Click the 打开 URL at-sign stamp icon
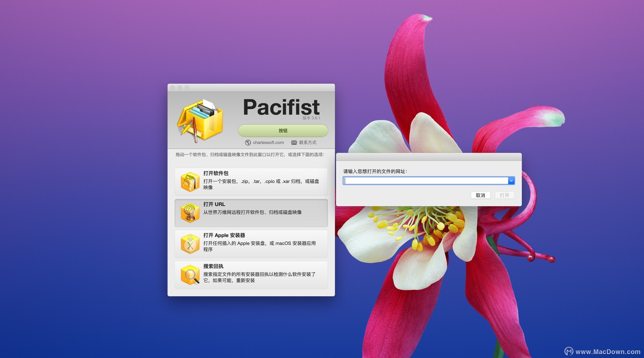 pos(190,213)
